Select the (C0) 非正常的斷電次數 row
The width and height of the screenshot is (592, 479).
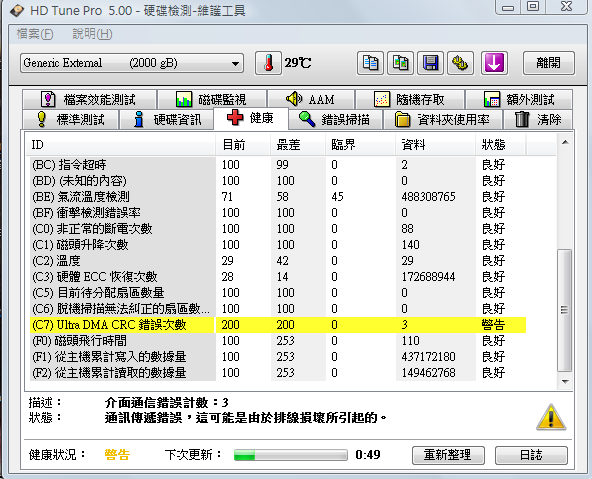[278, 229]
